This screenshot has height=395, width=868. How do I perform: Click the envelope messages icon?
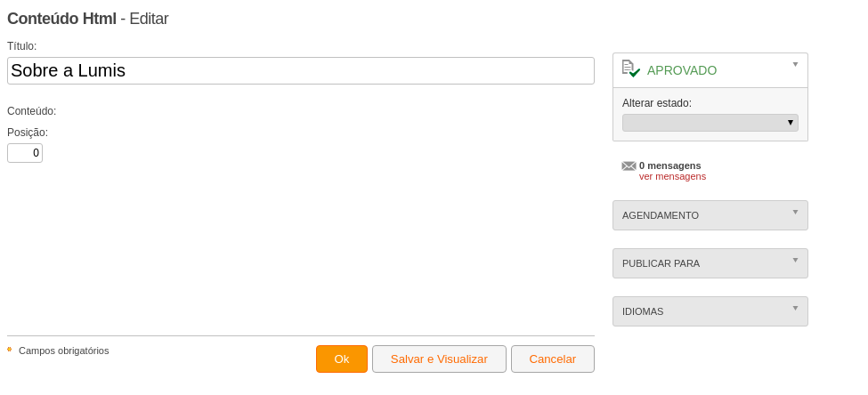click(629, 165)
